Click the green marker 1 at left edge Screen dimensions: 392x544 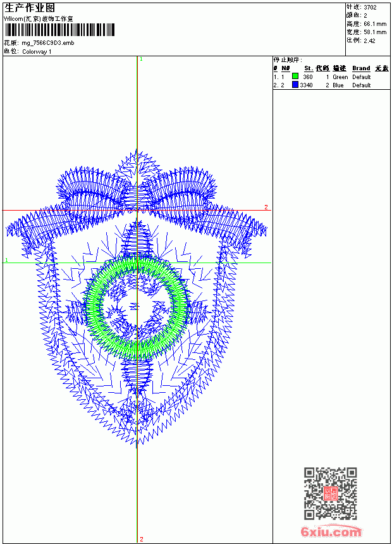6,260
